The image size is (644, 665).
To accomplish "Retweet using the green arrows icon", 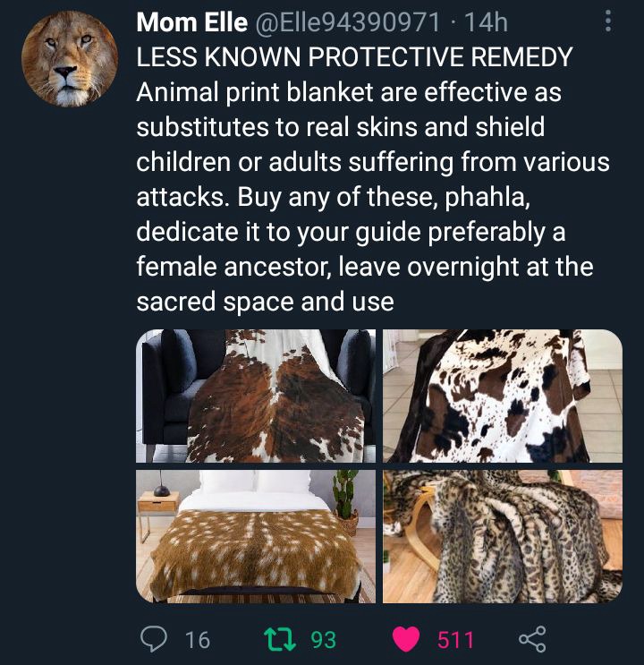I will click(280, 639).
